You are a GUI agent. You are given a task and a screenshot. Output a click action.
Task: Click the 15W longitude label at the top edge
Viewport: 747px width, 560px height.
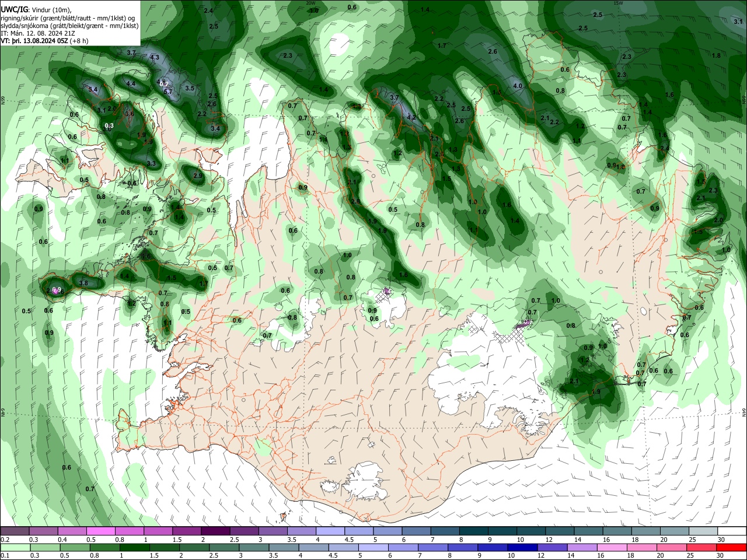click(618, 3)
